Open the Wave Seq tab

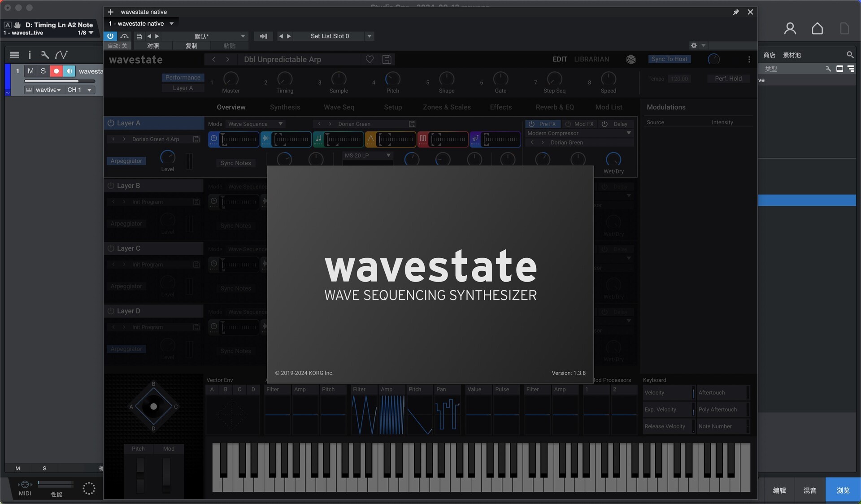(x=339, y=107)
